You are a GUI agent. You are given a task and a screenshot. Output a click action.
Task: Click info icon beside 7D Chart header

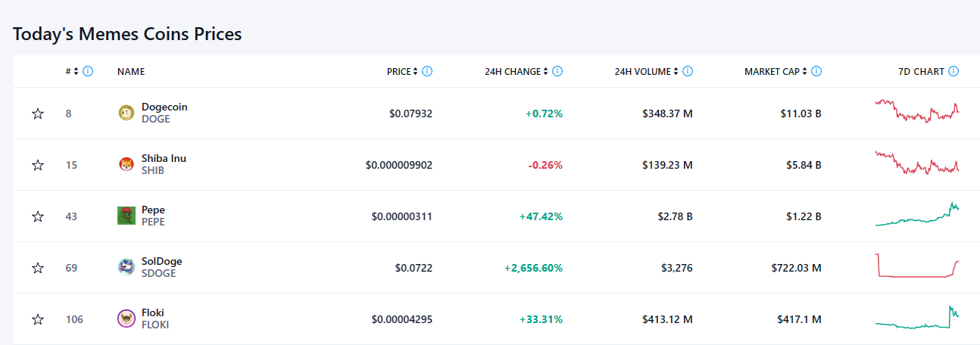tap(953, 72)
